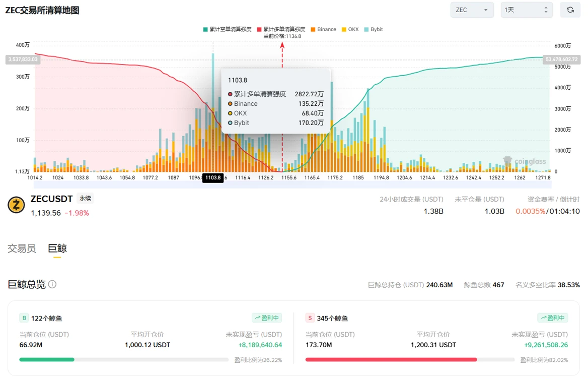Toggle OKX legend series
The width and height of the screenshot is (588, 377).
[x=350, y=29]
